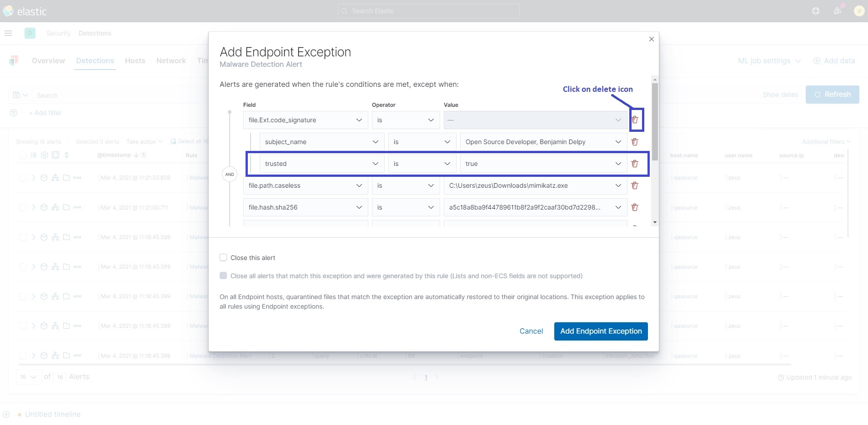Delete the file.hash.sha256 exception entry

(635, 207)
